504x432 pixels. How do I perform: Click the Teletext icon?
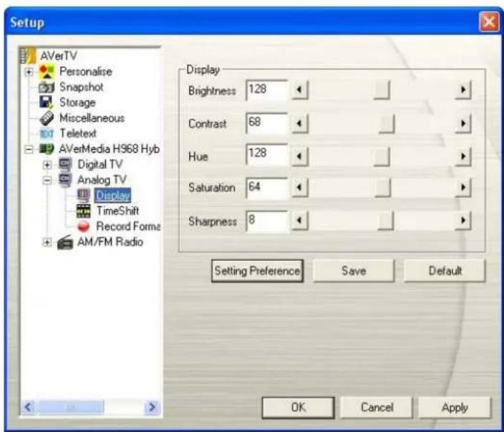tap(47, 133)
